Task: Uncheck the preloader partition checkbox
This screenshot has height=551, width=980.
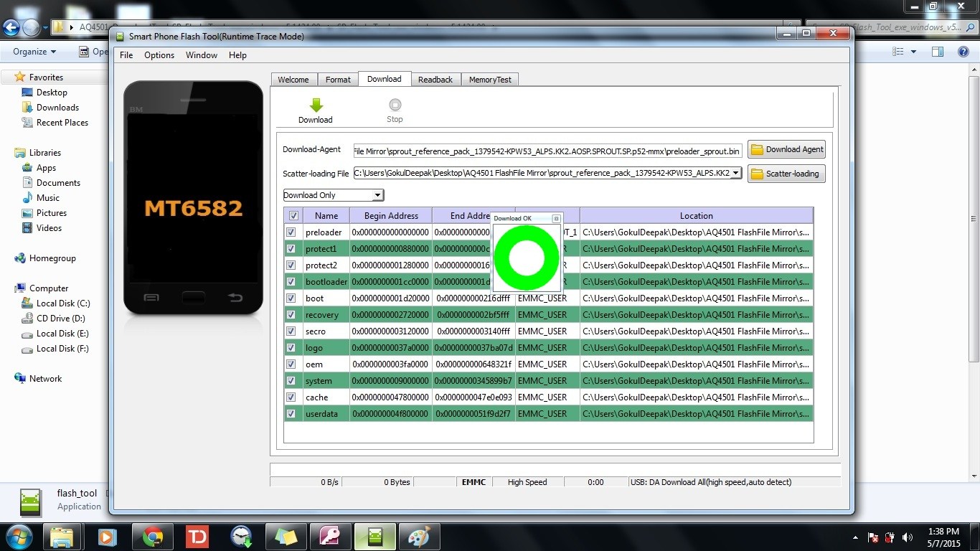Action: pyautogui.click(x=291, y=232)
